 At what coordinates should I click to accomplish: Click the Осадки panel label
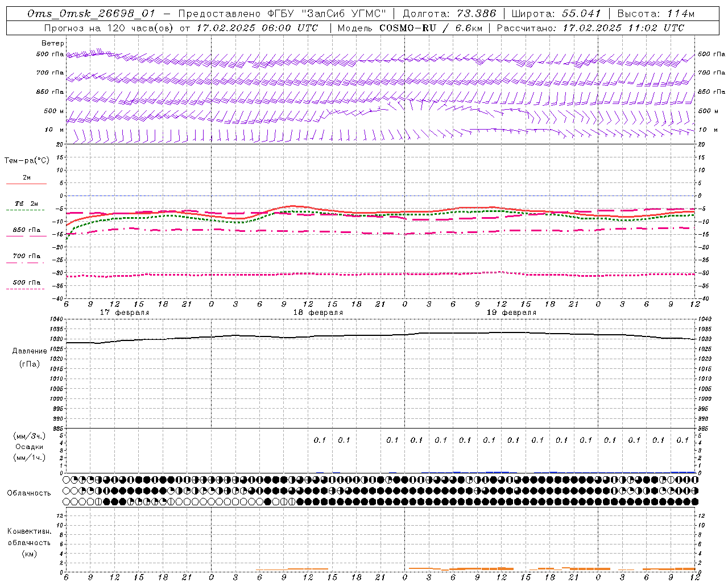29,447
